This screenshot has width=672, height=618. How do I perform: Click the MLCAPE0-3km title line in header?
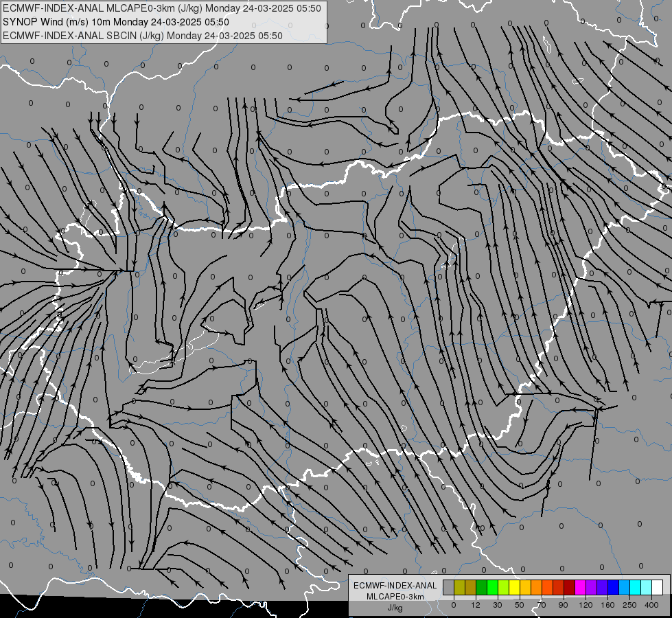pyautogui.click(x=161, y=8)
